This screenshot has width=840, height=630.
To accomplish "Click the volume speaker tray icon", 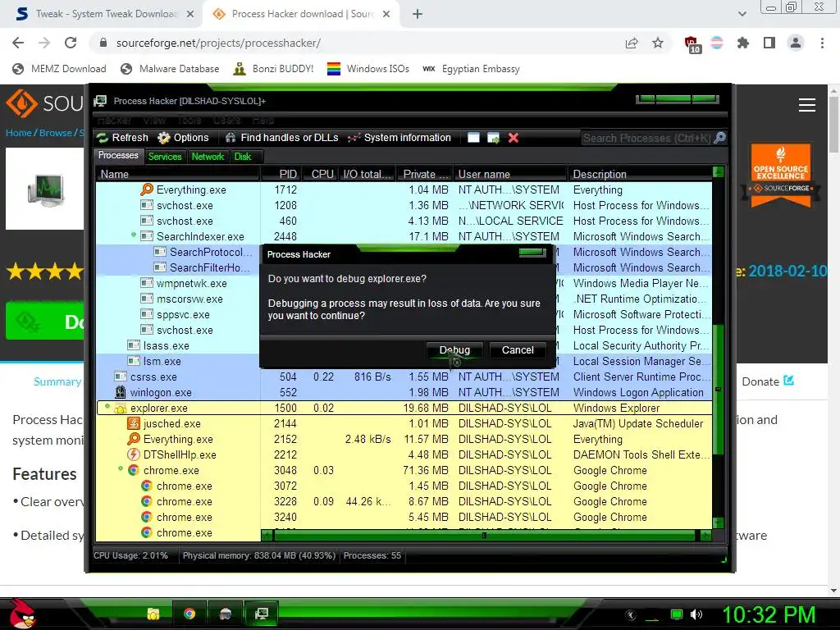I will [696, 614].
